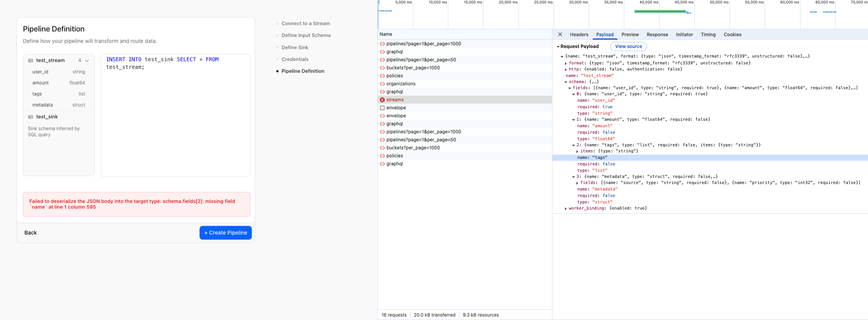Screen dimensions: 868x320
Task: Click the policies request icon below buckets
Action: [x=382, y=76]
